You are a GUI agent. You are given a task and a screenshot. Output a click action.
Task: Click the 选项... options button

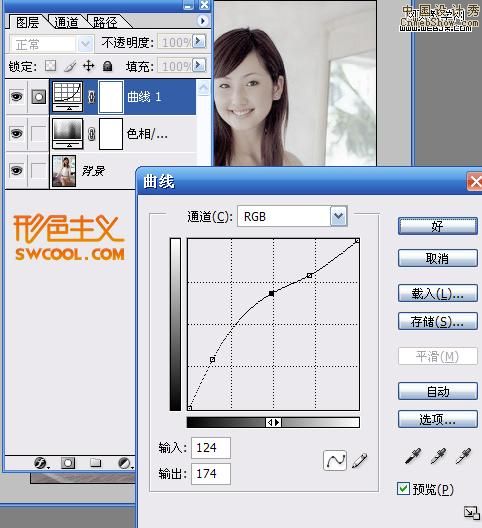(438, 419)
